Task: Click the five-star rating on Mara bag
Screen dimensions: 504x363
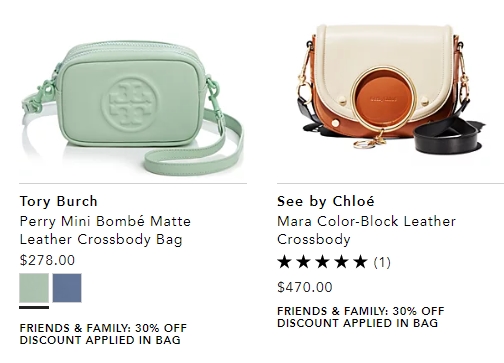Action: (x=323, y=262)
